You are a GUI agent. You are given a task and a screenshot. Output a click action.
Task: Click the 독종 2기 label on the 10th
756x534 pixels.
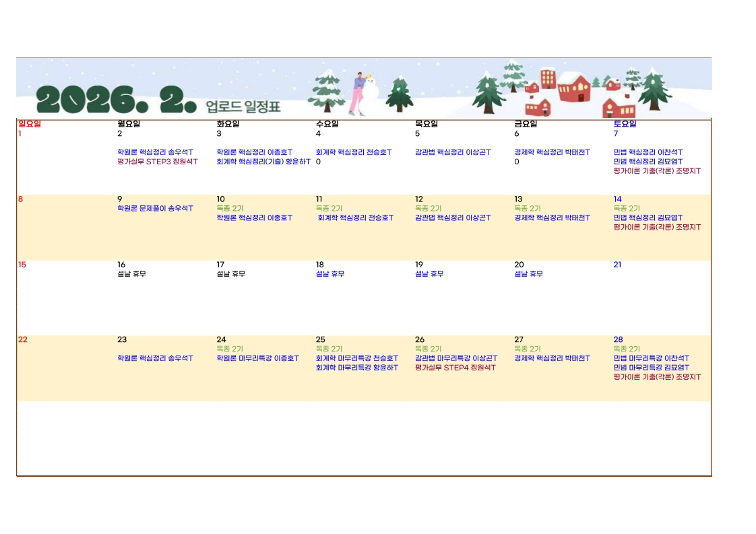230,209
